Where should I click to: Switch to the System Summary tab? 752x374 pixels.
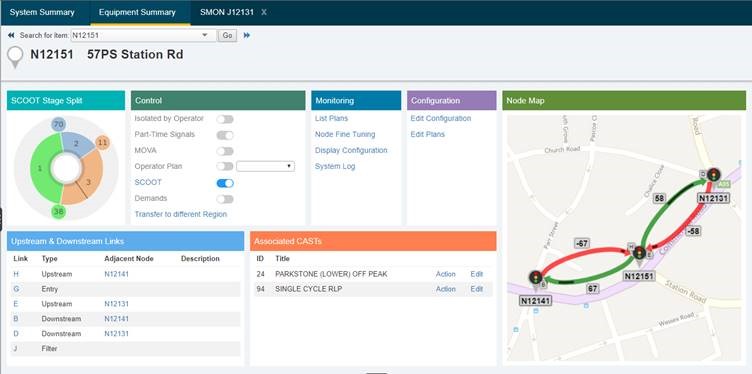click(42, 12)
